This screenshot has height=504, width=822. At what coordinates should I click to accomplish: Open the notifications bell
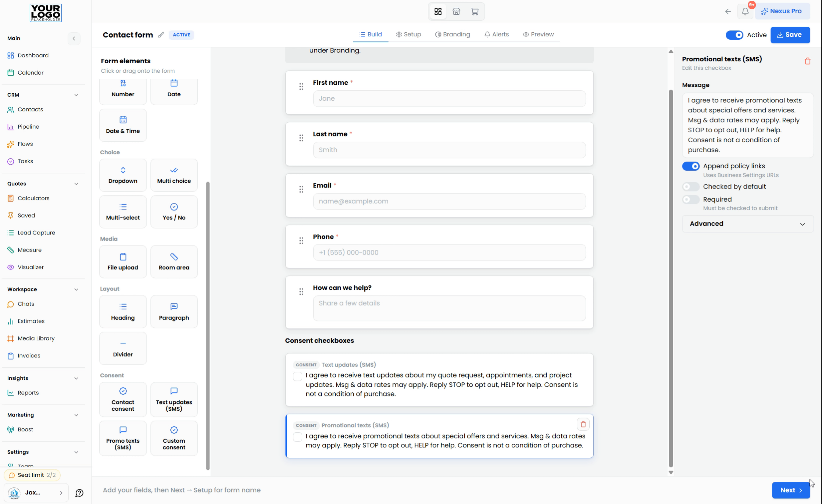[745, 11]
